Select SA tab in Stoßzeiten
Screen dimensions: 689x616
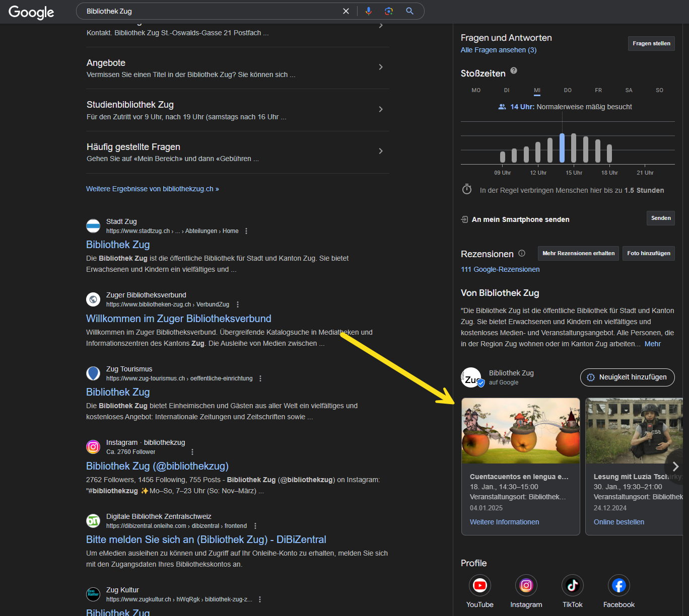629,90
